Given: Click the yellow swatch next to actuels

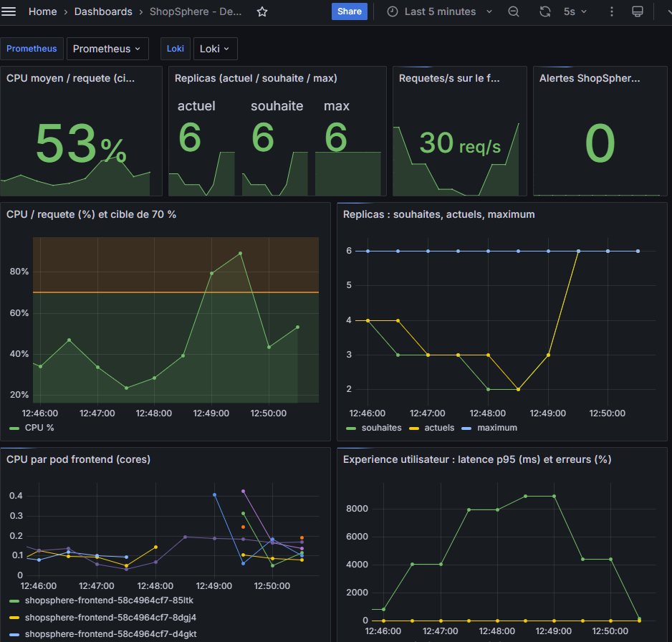Looking at the screenshot, I should (414, 428).
